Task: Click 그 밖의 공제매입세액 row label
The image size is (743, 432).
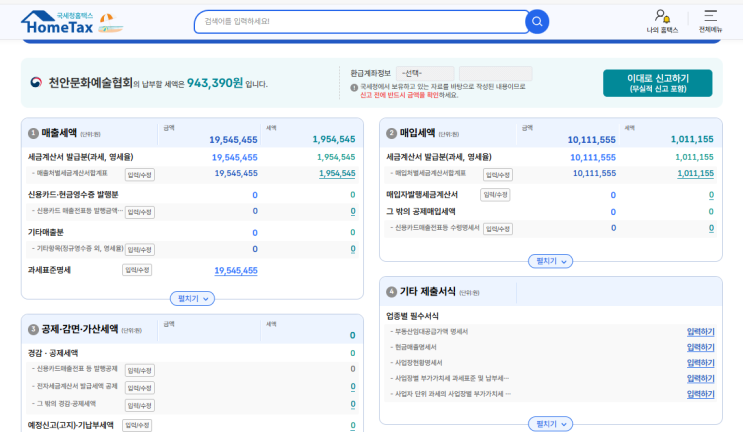Action: click(421, 212)
